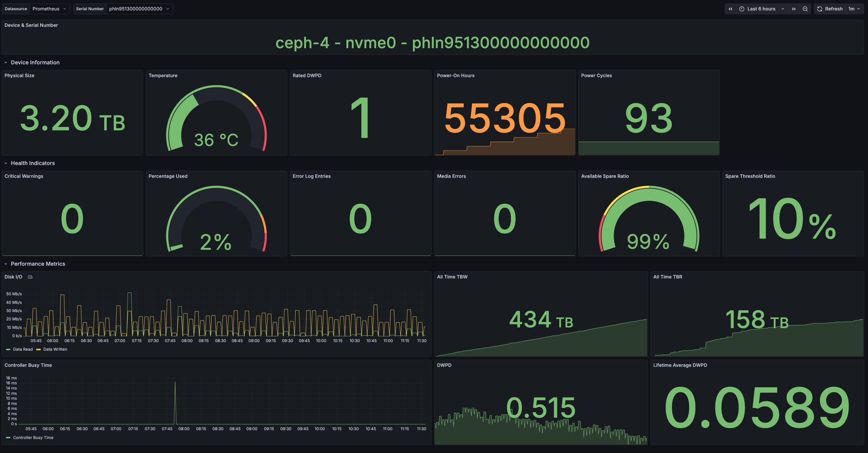Screen dimensions: 868x453
Task: Shift time range forwards
Action: coord(794,9)
